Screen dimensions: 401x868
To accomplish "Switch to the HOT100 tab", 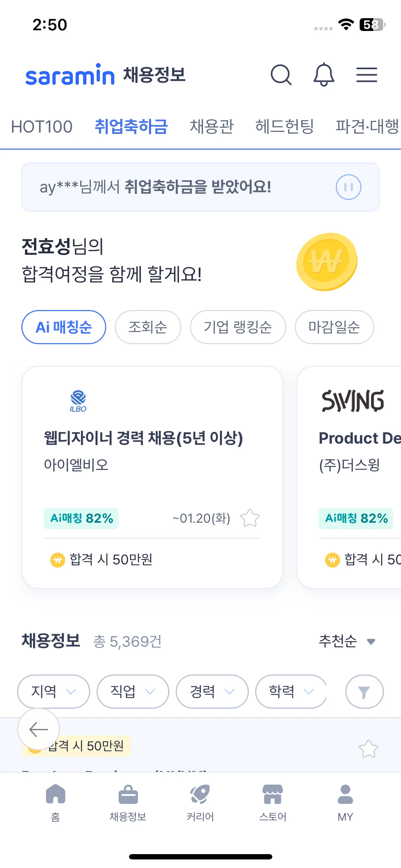I will point(42,127).
